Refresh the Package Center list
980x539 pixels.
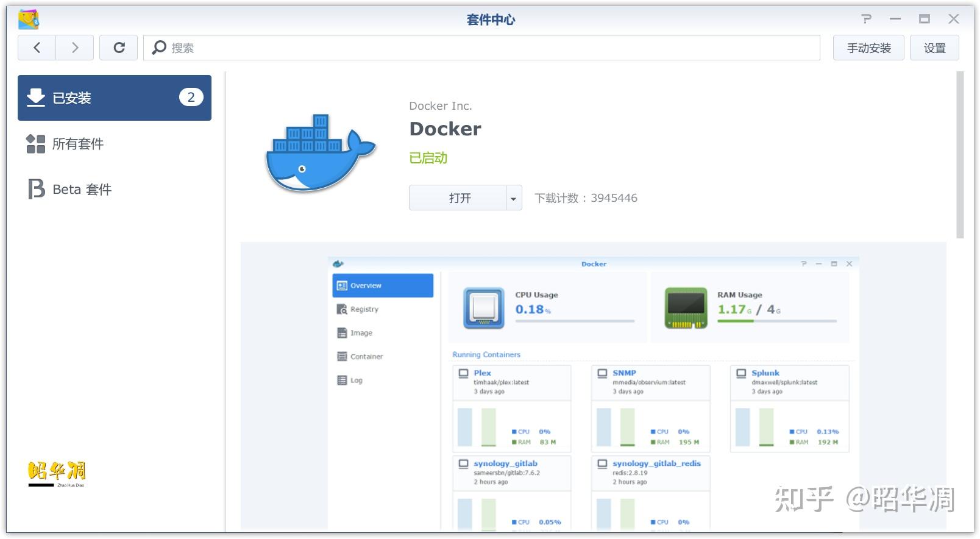(119, 48)
